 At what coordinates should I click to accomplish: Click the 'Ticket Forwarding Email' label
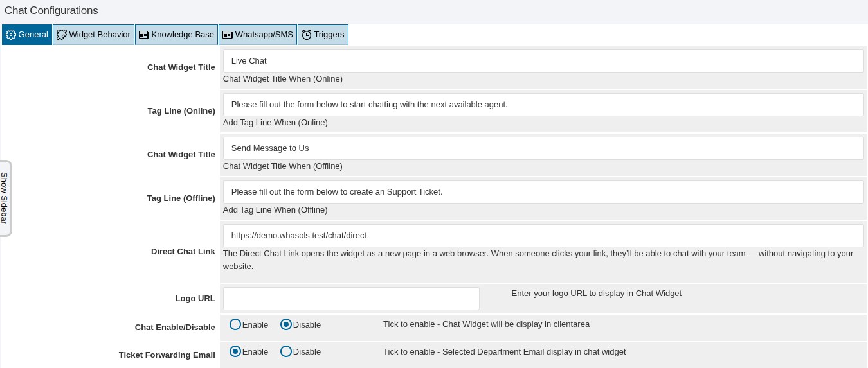[167, 355]
